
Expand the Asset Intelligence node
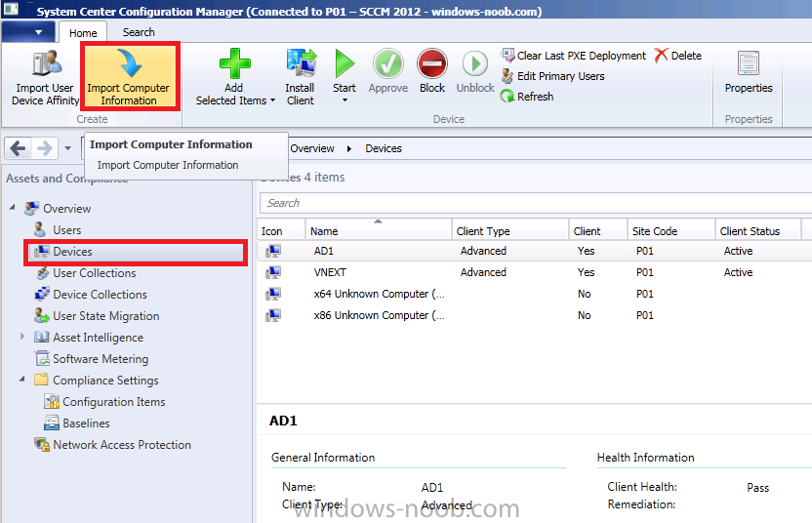click(22, 337)
